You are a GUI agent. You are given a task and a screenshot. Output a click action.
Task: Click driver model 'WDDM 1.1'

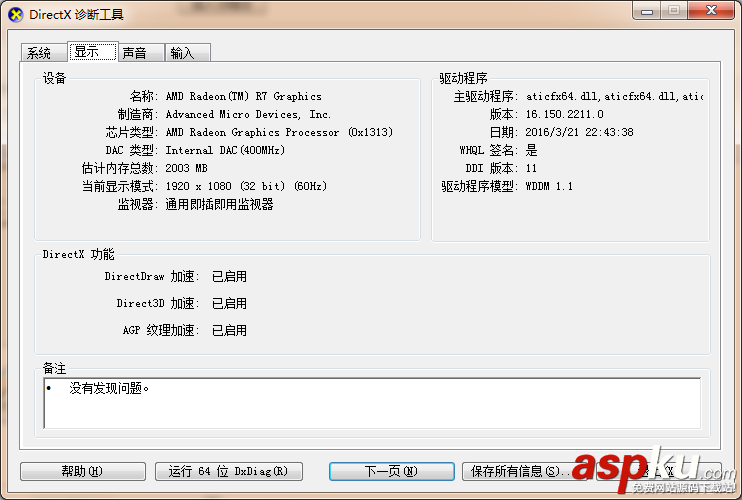549,186
